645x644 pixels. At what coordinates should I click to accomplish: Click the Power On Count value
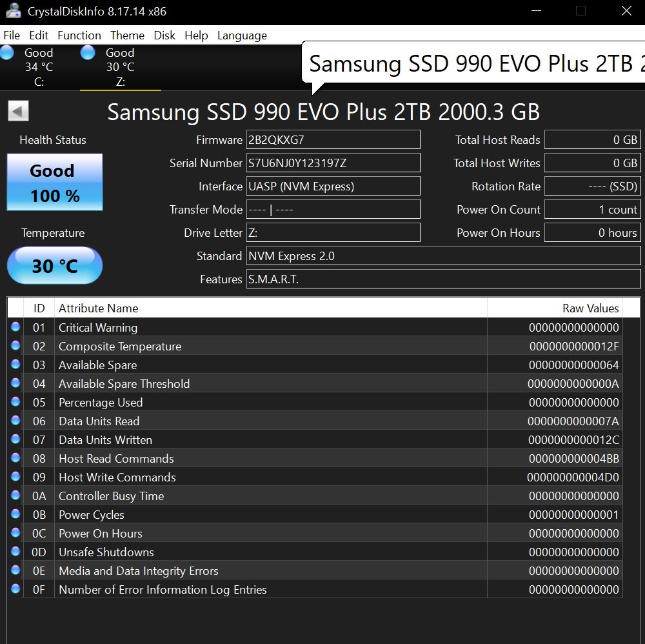tap(593, 210)
